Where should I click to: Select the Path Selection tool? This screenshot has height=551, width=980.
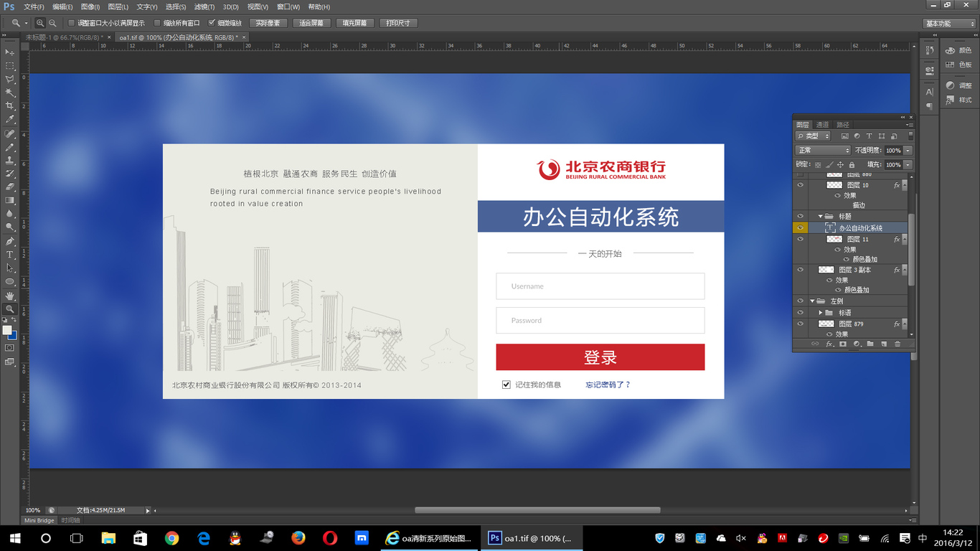[x=9, y=268]
